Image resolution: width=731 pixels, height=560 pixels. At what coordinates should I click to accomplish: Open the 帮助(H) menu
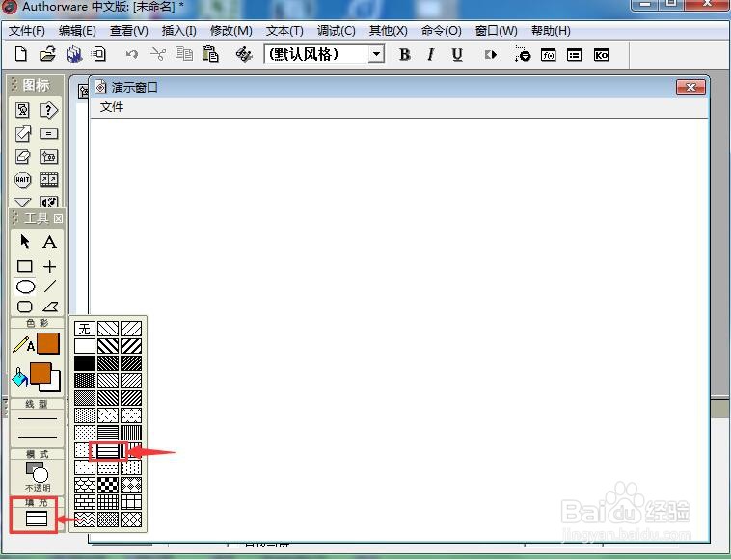click(551, 31)
